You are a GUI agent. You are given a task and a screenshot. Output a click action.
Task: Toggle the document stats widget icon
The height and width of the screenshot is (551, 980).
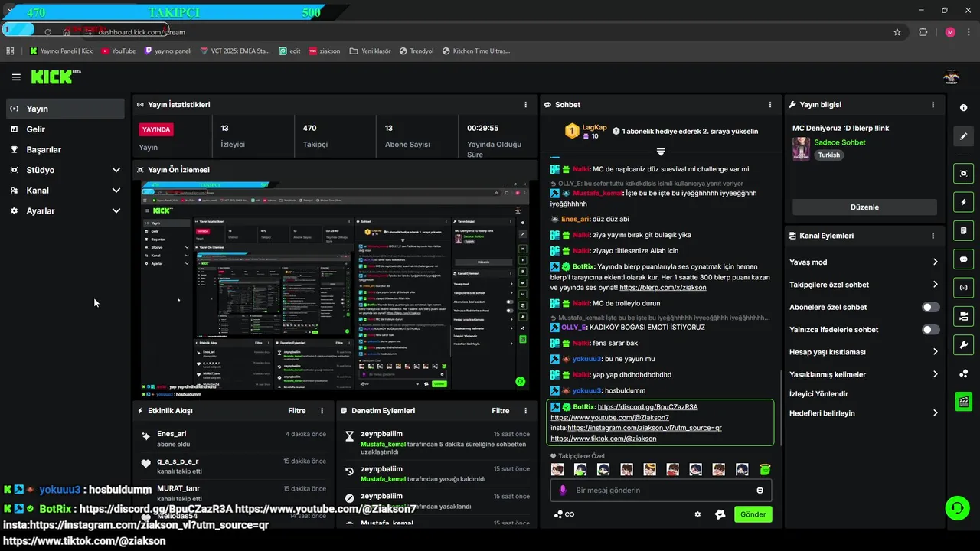click(964, 230)
